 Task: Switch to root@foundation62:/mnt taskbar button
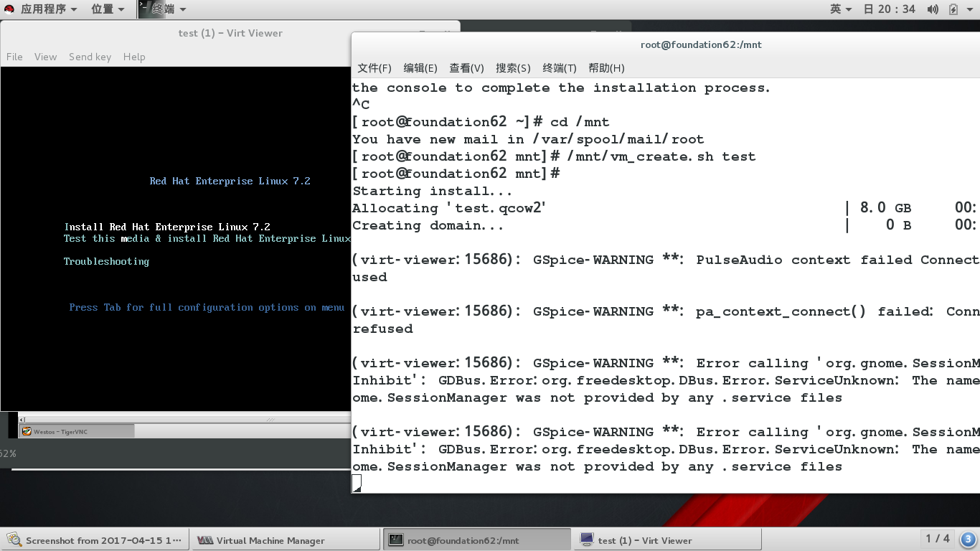point(477,540)
